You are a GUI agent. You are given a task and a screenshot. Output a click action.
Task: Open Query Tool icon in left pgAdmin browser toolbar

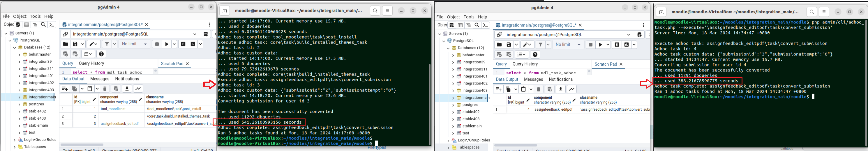click(18, 24)
